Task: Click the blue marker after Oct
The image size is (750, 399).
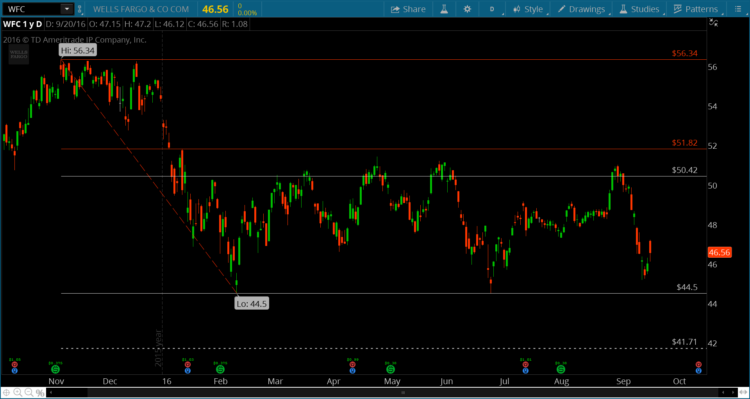Action: coord(698,370)
